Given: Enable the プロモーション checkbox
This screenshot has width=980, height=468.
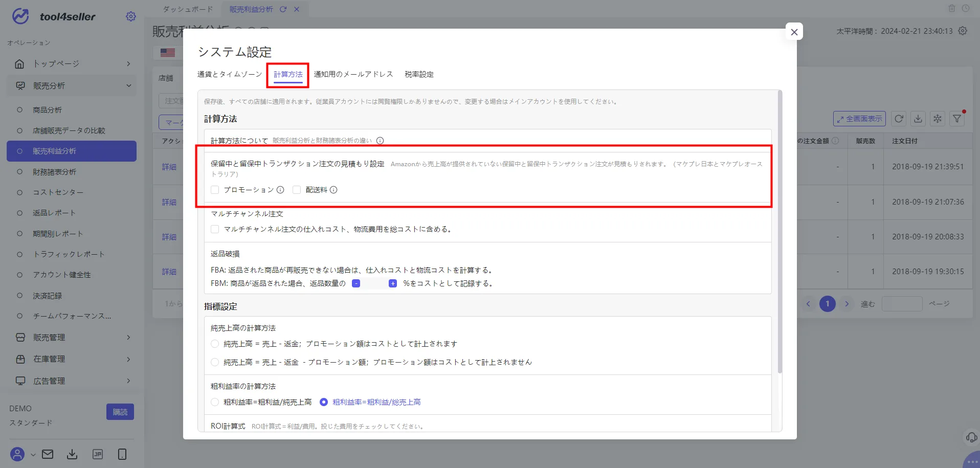Looking at the screenshot, I should click(215, 190).
